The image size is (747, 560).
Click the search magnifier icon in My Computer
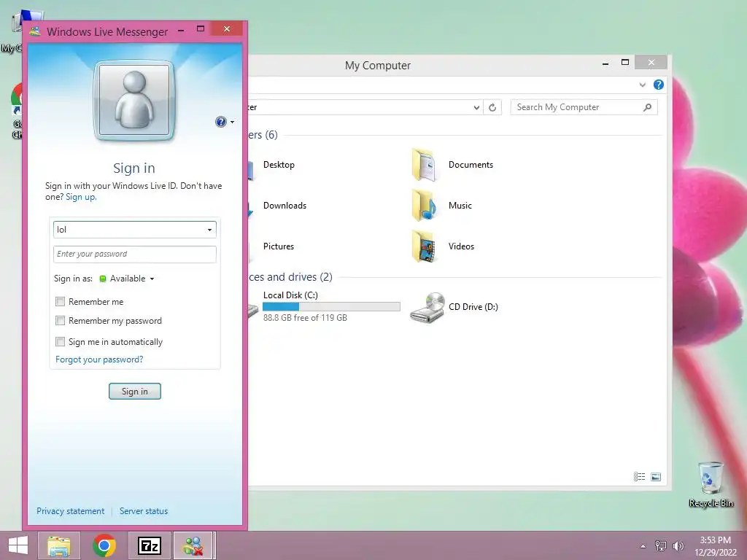coord(647,108)
